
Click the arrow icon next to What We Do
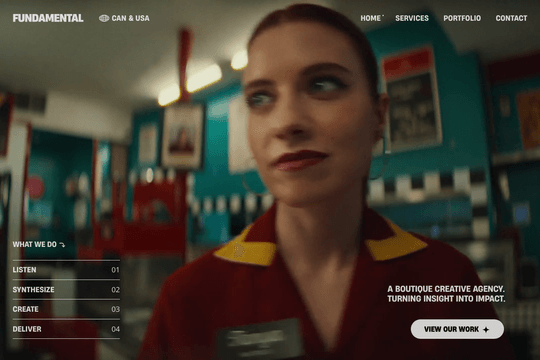(62, 245)
